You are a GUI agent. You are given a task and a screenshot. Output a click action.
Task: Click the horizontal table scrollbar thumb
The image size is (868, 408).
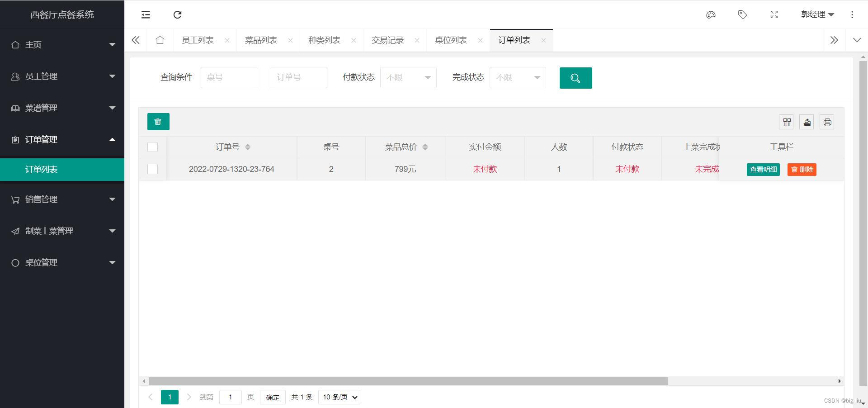tap(408, 381)
